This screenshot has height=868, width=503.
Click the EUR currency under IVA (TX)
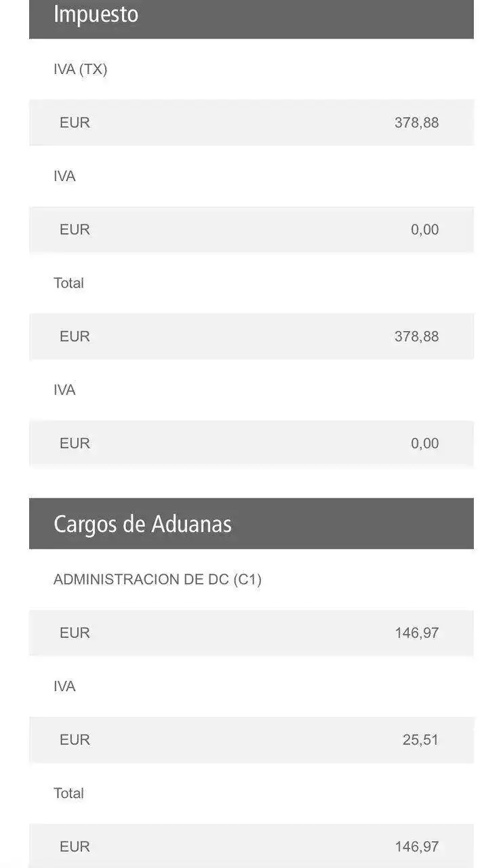point(75,123)
